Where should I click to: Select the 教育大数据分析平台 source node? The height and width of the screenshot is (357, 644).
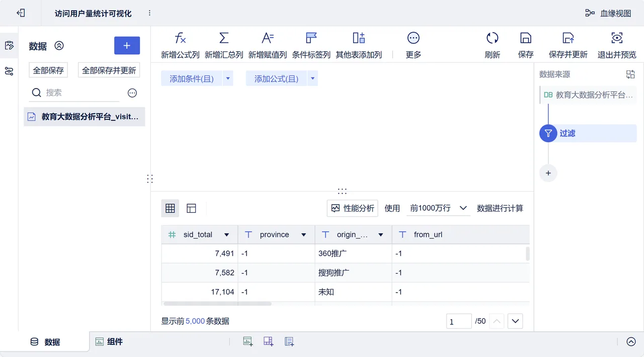[588, 95]
